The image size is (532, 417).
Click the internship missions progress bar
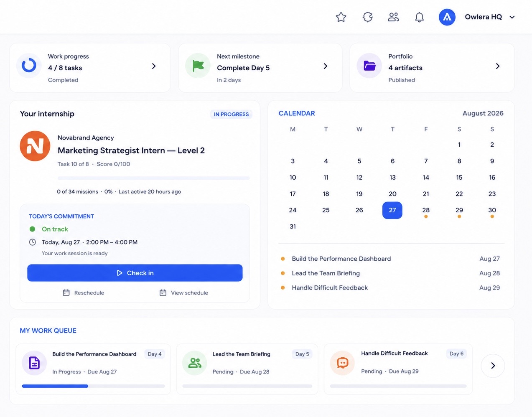(153, 178)
